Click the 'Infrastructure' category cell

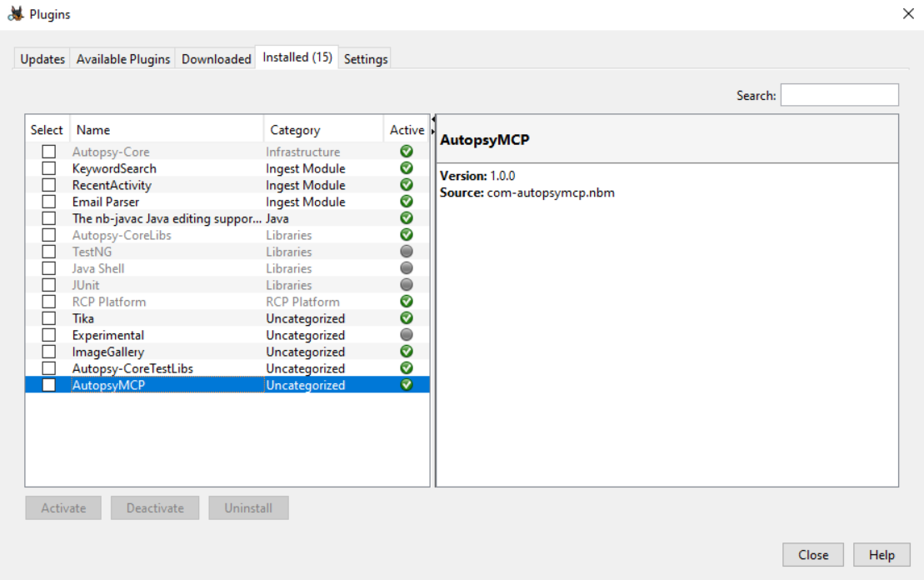(303, 152)
